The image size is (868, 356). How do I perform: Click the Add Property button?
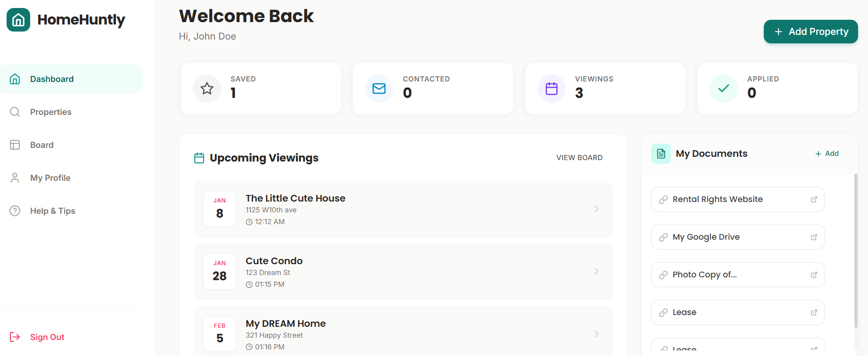(x=810, y=32)
